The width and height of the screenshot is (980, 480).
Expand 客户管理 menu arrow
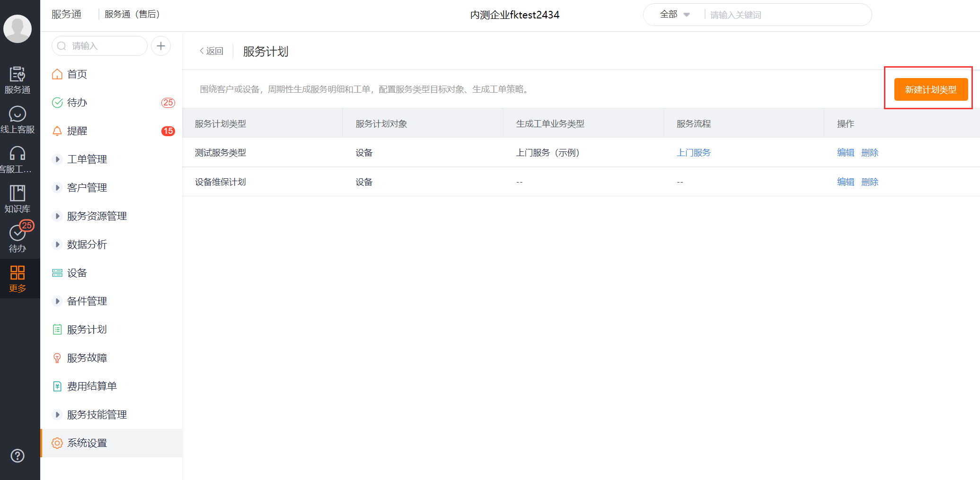(57, 188)
